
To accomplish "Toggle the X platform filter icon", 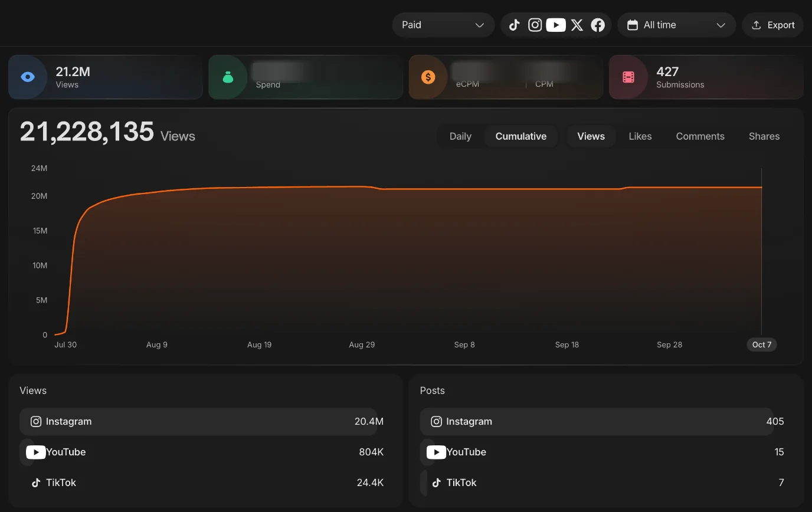I will pos(577,25).
